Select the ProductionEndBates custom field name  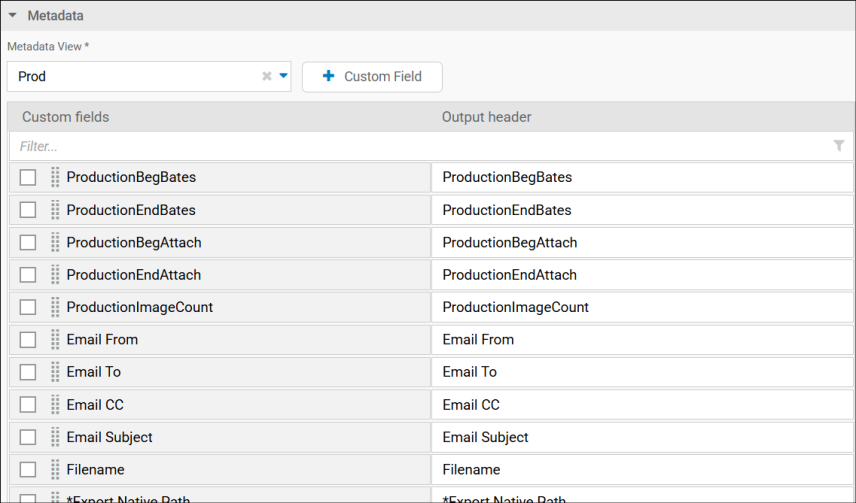coord(131,210)
